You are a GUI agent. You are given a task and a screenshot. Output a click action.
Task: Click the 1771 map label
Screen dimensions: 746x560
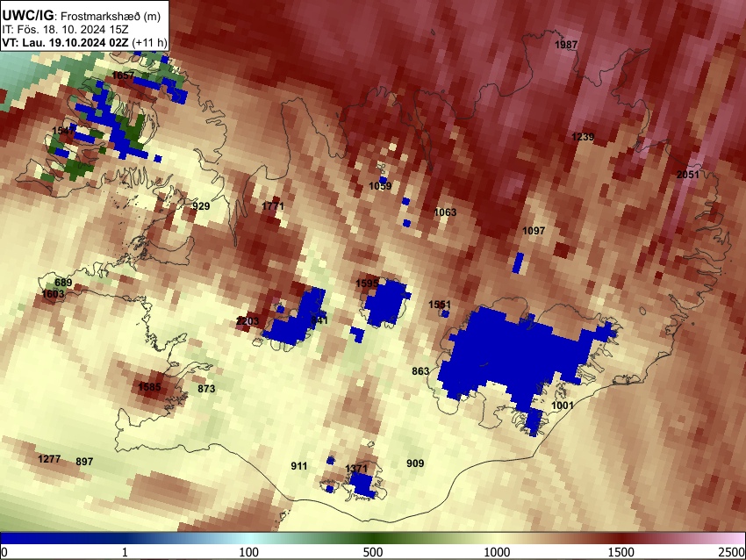273,206
